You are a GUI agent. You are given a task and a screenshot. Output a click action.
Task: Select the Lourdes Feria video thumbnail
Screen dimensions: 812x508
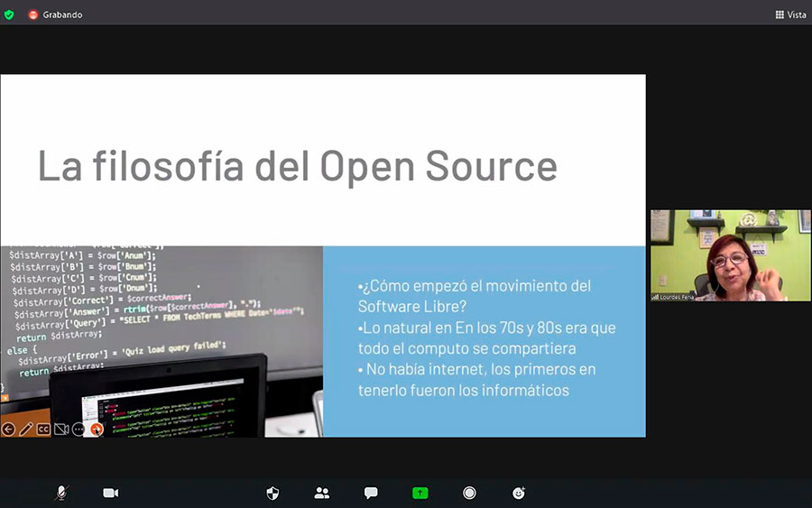pos(730,255)
